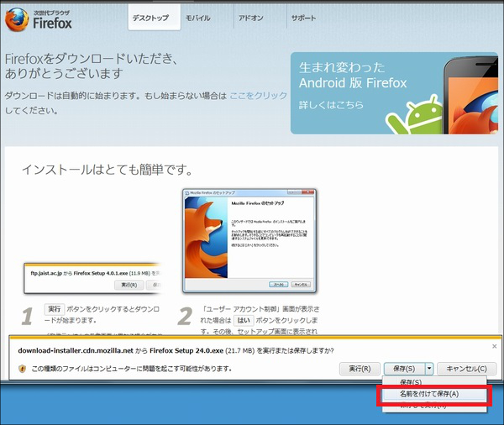Open the Android 版 Firefox banner
Viewport: 504px width, 425px height.
coord(394,93)
